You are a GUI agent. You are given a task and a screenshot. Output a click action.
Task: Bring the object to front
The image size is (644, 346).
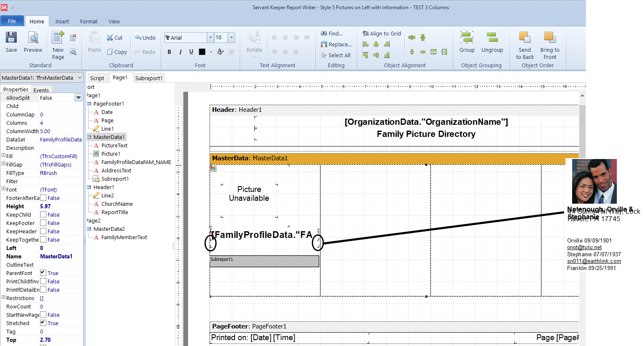(x=550, y=45)
